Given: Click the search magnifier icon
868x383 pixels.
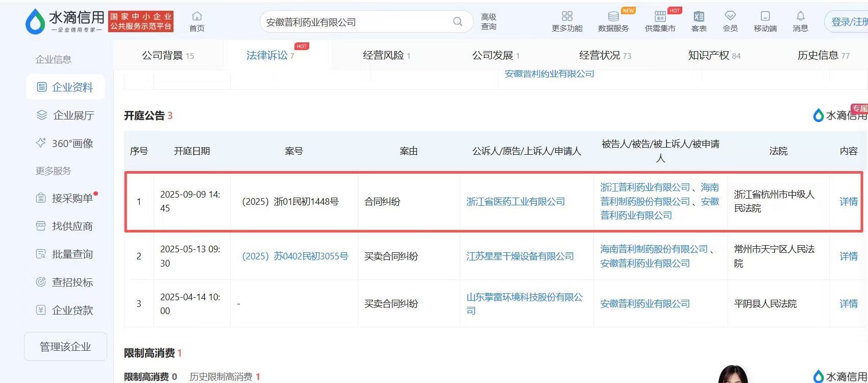Looking at the screenshot, I should pos(458,21).
